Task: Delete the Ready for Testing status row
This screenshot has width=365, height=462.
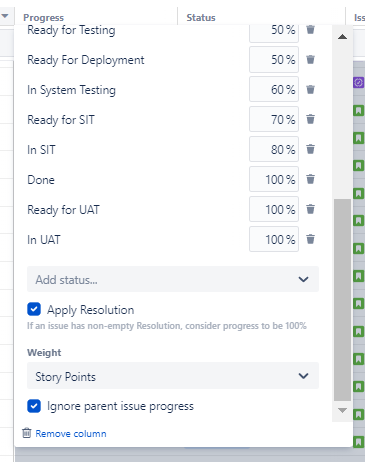Action: (310, 30)
